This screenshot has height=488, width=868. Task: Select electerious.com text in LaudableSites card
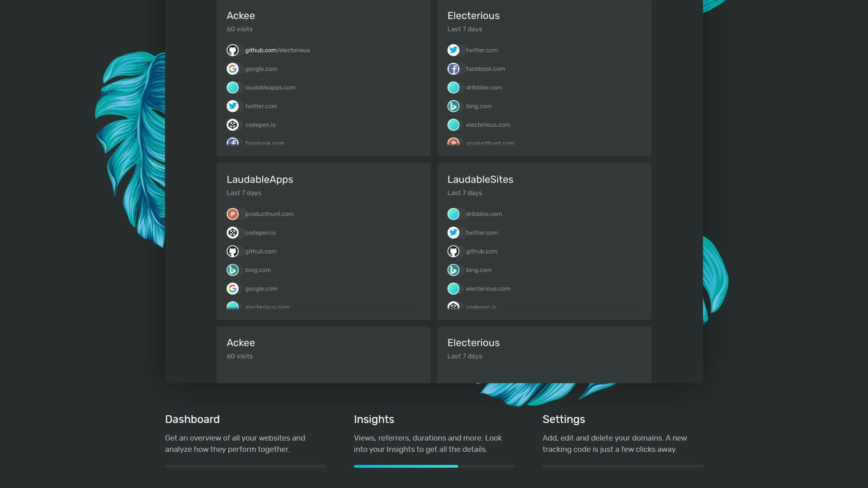[x=488, y=288]
